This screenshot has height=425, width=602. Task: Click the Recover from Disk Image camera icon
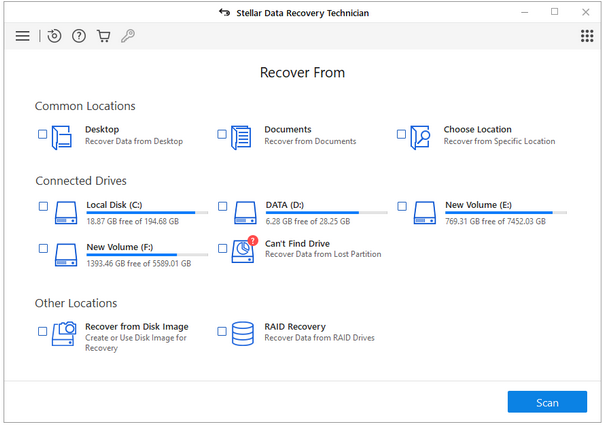pyautogui.click(x=64, y=334)
